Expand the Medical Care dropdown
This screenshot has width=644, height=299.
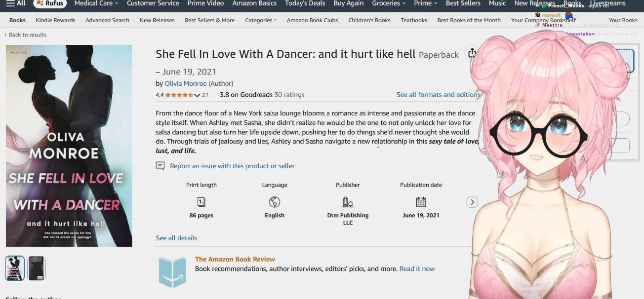[x=96, y=3]
